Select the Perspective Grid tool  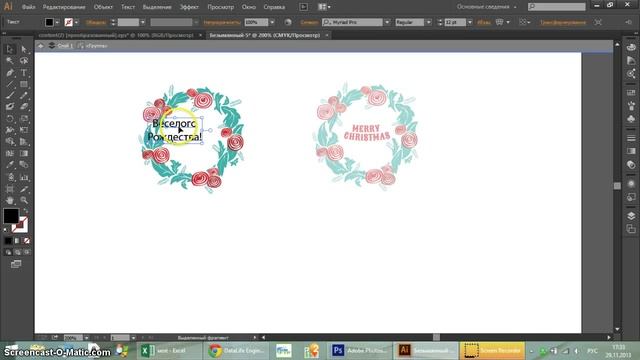click(24, 142)
